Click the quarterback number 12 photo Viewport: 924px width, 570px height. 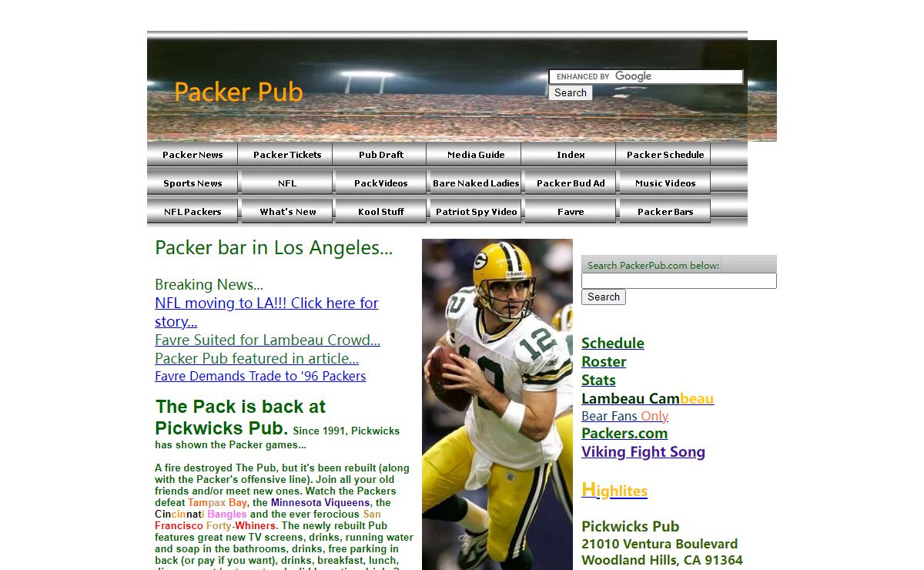pos(497,404)
